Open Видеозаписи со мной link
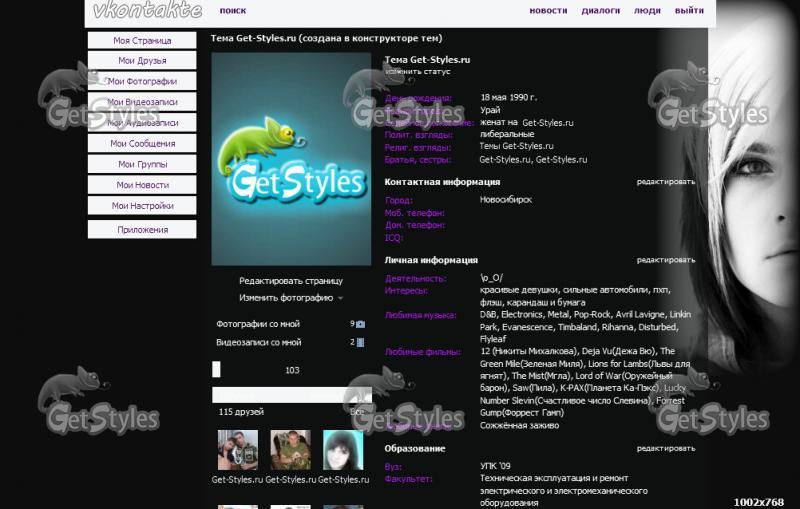 (x=259, y=342)
